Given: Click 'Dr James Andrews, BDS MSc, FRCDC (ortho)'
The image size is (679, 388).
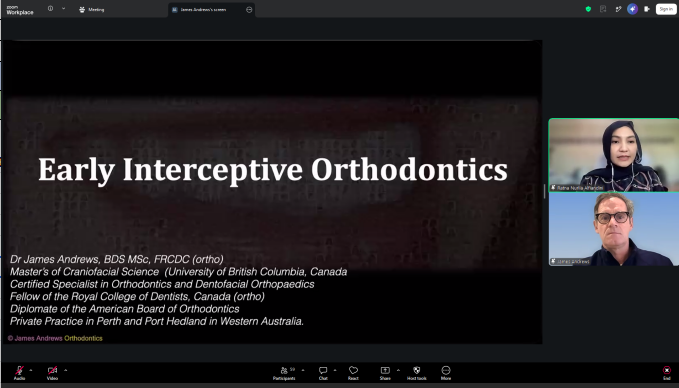Looking at the screenshot, I should tap(117, 259).
